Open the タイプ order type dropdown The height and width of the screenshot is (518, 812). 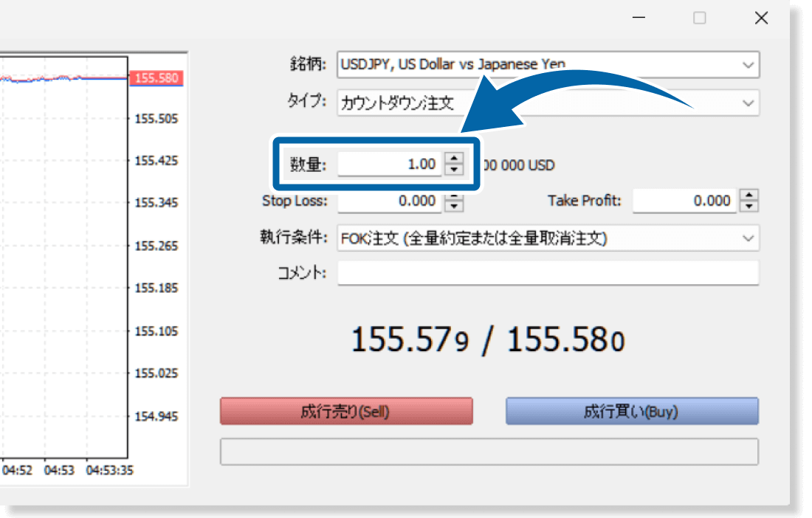pyautogui.click(x=548, y=103)
